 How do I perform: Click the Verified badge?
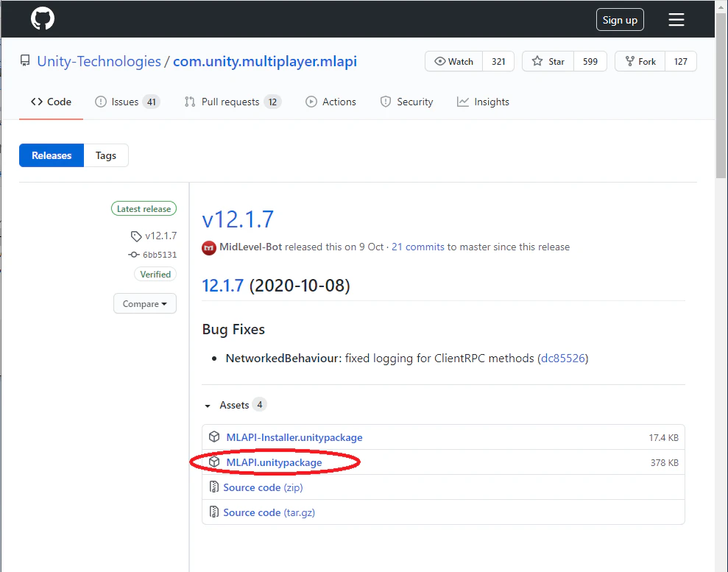click(155, 275)
